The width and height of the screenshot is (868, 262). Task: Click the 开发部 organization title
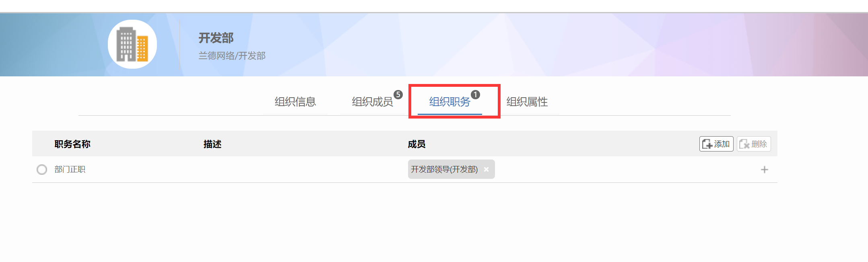tap(216, 38)
